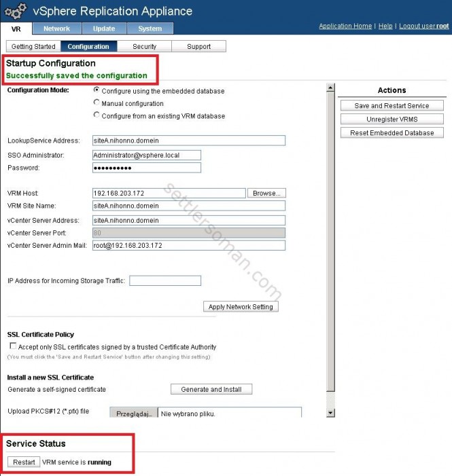Browse for the VRM Host
Screen dimensions: 452x476
[x=266, y=194]
